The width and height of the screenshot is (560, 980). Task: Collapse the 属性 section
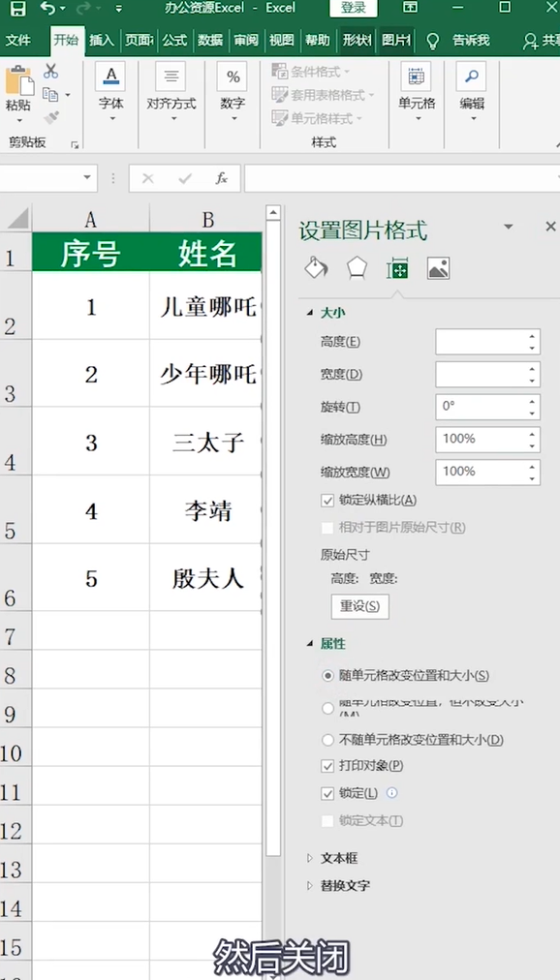coord(309,644)
